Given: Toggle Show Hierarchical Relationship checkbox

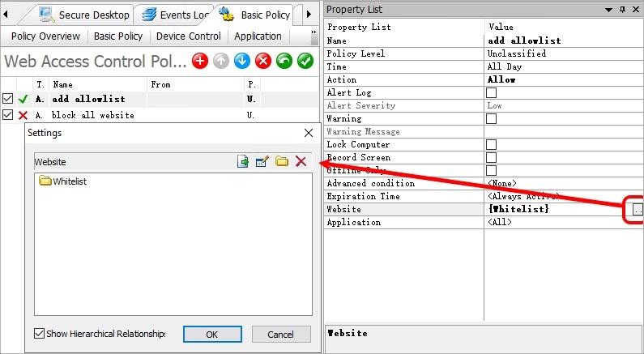Looking at the screenshot, I should [40, 333].
